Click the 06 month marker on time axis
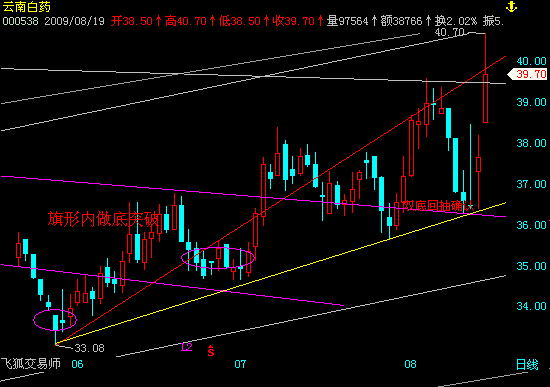 click(x=77, y=364)
